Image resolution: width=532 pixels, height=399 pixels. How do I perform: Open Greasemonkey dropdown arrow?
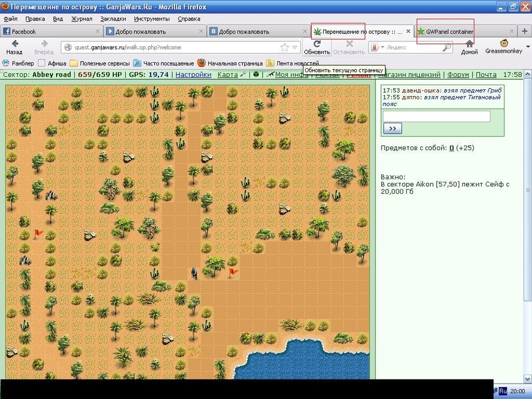click(x=528, y=47)
